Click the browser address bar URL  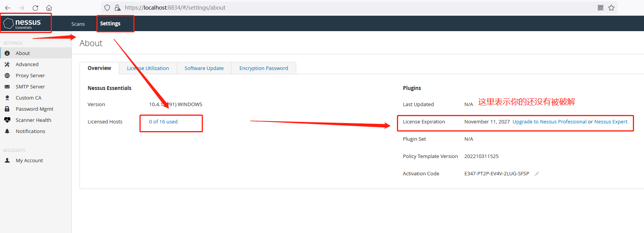tap(175, 8)
